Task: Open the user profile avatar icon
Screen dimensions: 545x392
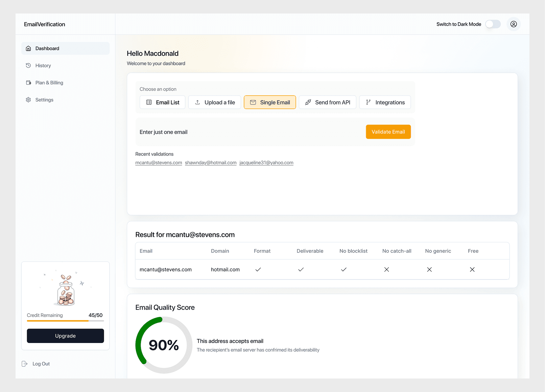Action: pos(514,24)
